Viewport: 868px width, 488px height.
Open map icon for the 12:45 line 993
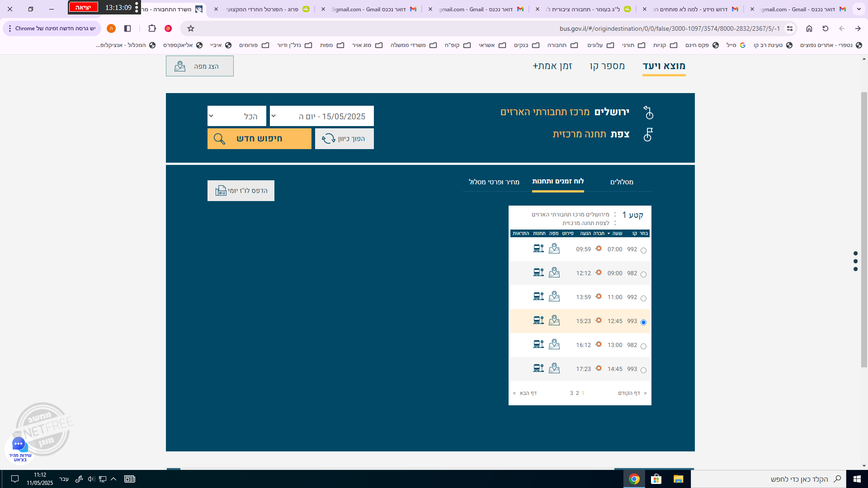pos(554,321)
